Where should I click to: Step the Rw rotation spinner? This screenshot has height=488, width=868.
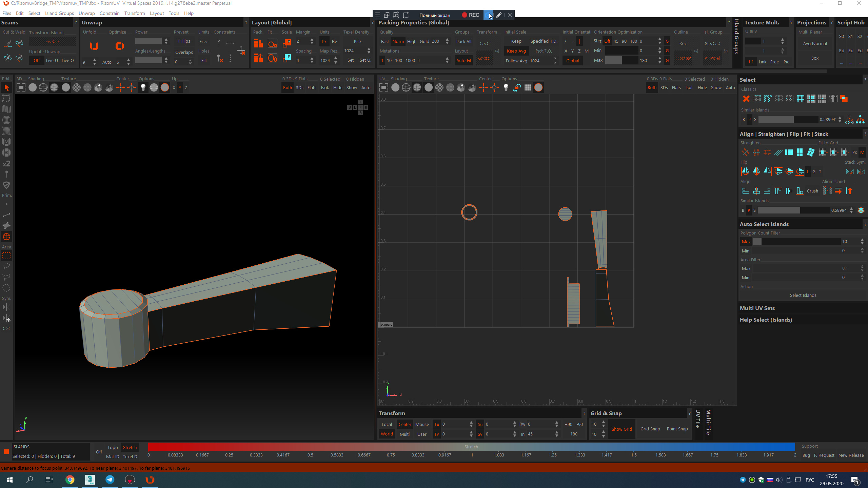[x=556, y=425]
